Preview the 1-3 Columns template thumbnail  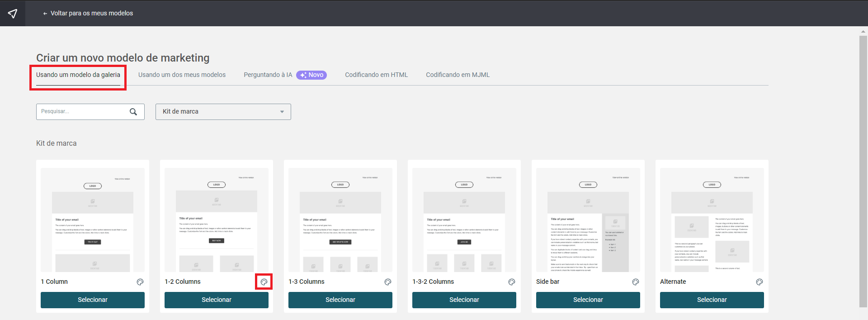[x=340, y=220]
